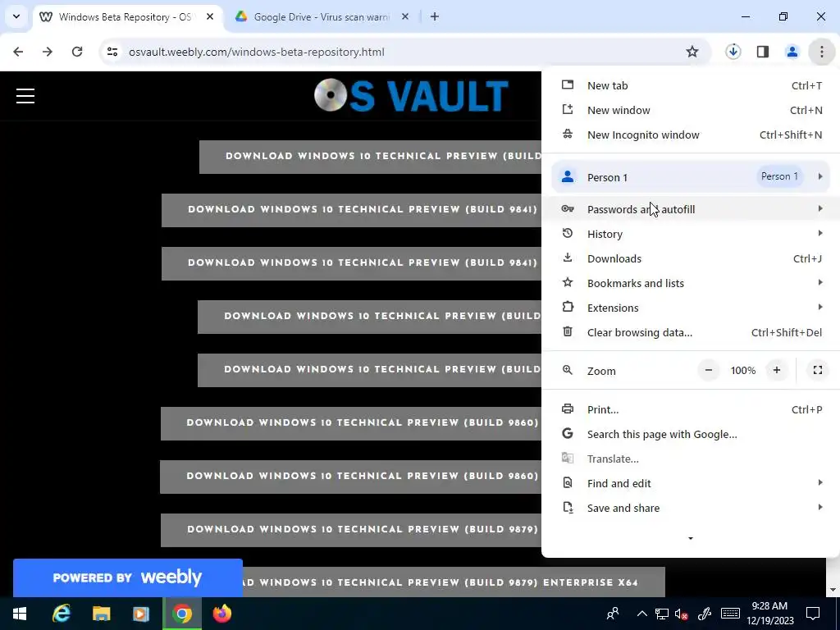Image resolution: width=840 pixels, height=630 pixels.
Task: Choose New window from the menu
Action: coord(691,111)
